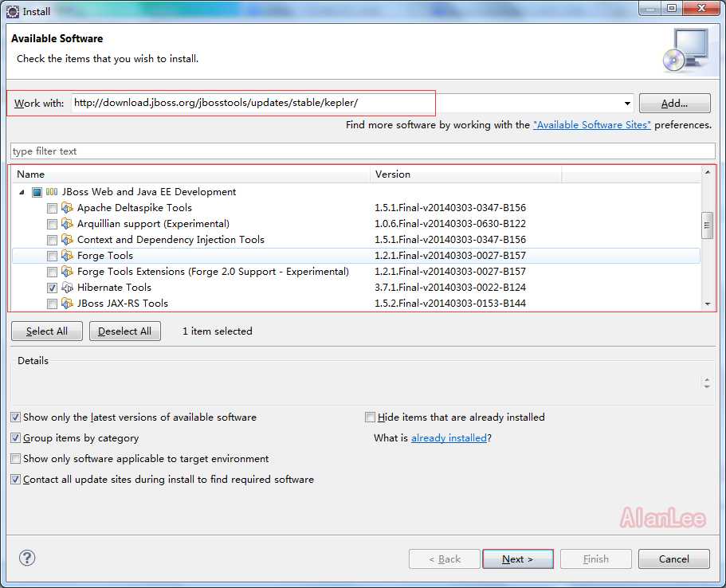Click the Context and Dependency Injection icon

67,240
